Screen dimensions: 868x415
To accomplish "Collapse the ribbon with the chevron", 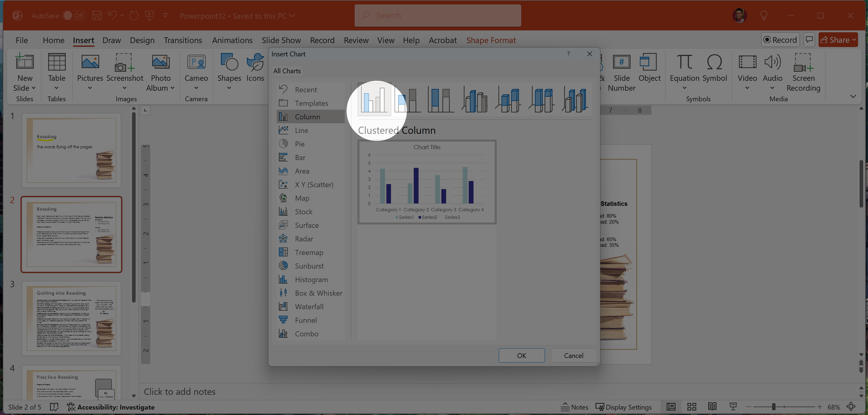I will tap(853, 96).
